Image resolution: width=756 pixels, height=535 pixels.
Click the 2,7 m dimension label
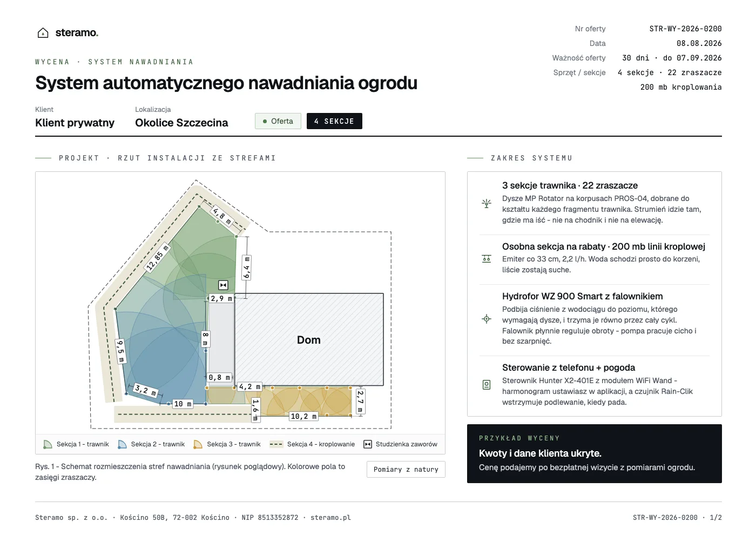pyautogui.click(x=360, y=402)
